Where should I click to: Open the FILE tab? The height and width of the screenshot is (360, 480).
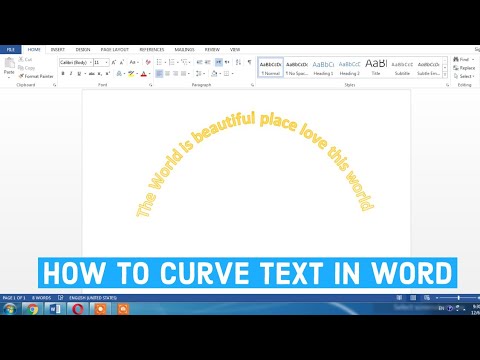[11, 49]
